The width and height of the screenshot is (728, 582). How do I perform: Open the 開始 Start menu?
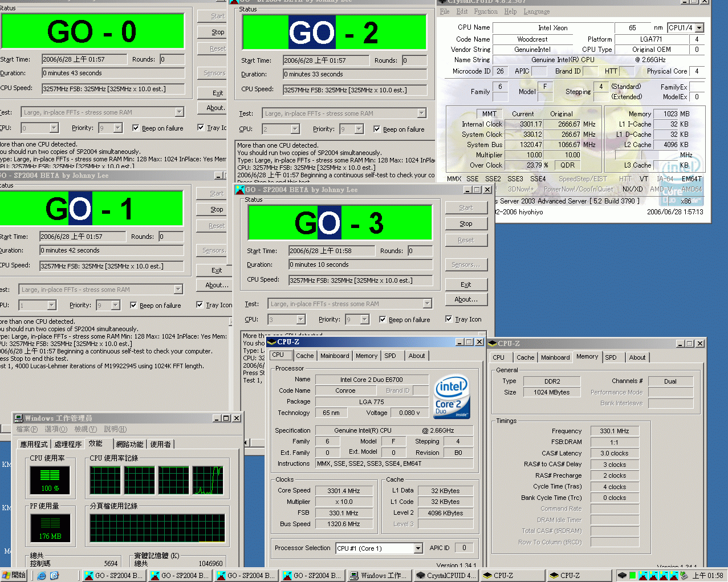tap(14, 575)
